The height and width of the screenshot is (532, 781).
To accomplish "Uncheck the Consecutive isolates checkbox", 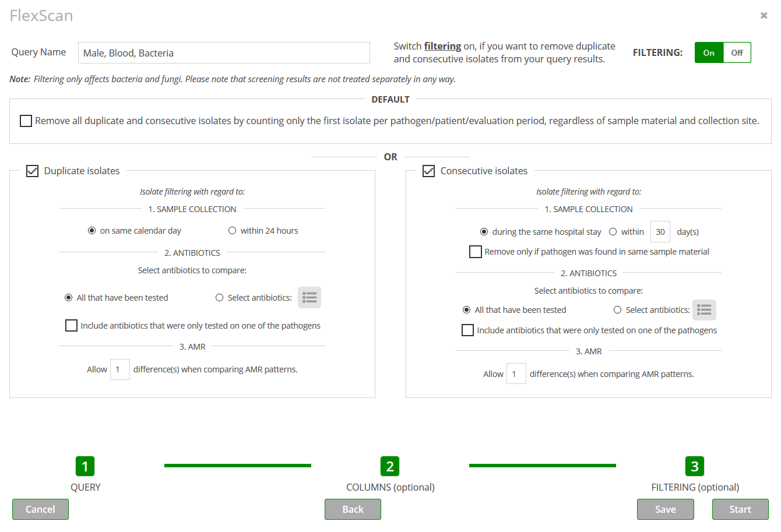I will coord(428,171).
